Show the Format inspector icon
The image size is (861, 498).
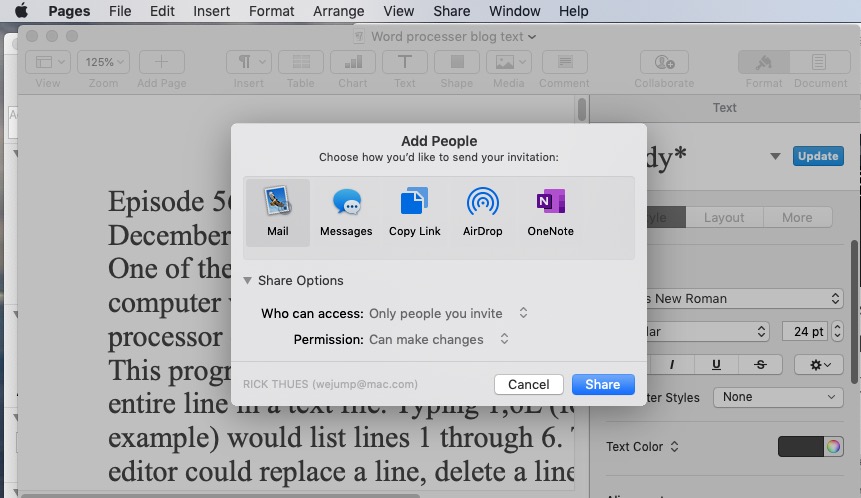tap(764, 62)
